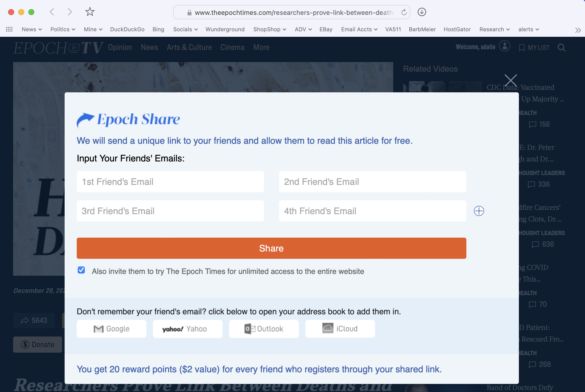Open the VA511 bookmark

(x=393, y=29)
